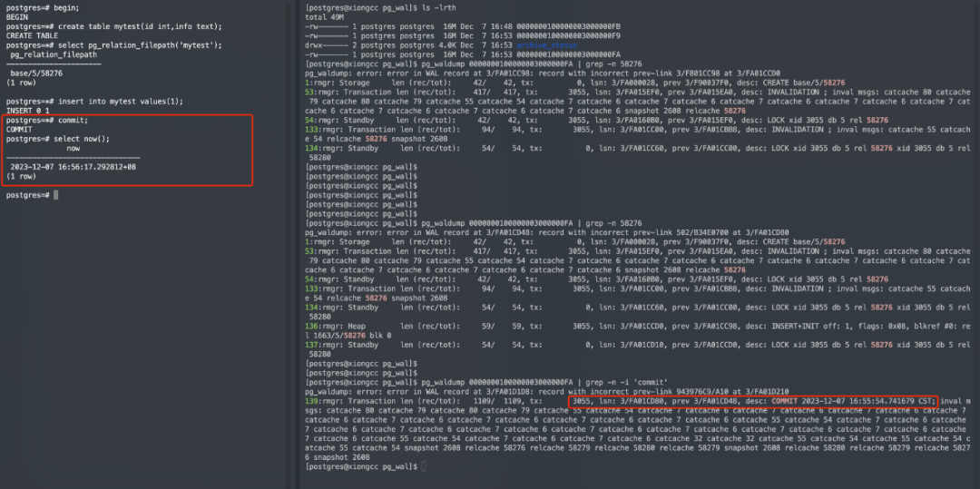Click WAL file name ending in 3000000FB
This screenshot has width=980, height=489.
569,27
